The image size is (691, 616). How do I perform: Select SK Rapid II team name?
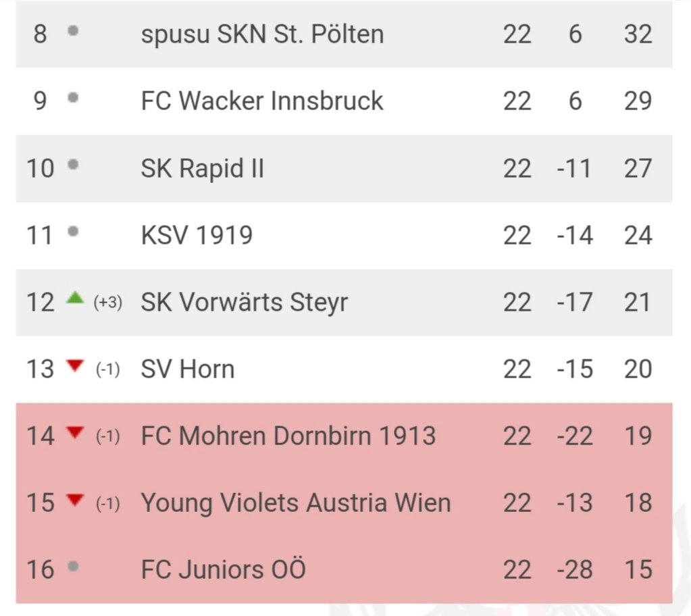pyautogui.click(x=202, y=168)
